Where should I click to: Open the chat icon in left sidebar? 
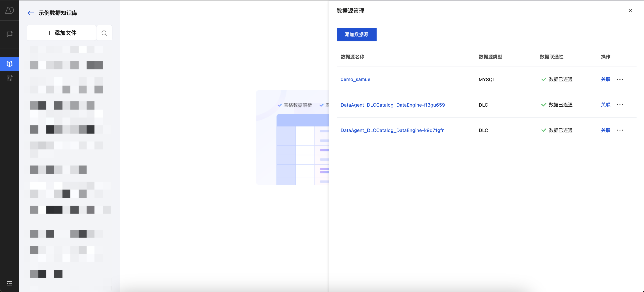click(x=9, y=34)
